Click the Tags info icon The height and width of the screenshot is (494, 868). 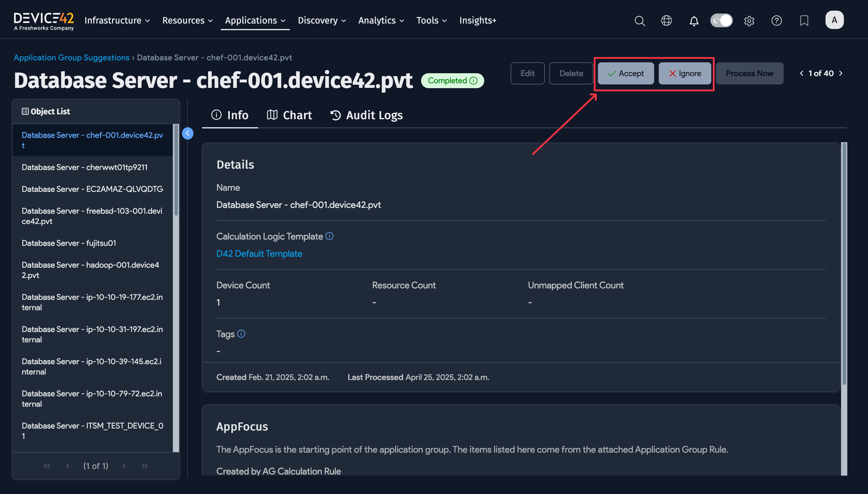pyautogui.click(x=241, y=334)
